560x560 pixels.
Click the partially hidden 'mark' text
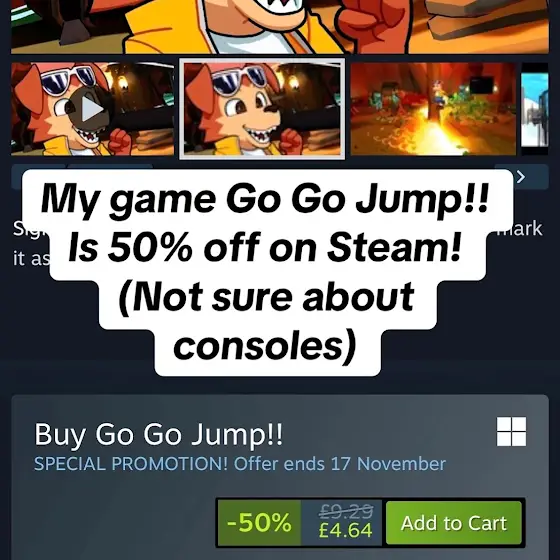[524, 229]
